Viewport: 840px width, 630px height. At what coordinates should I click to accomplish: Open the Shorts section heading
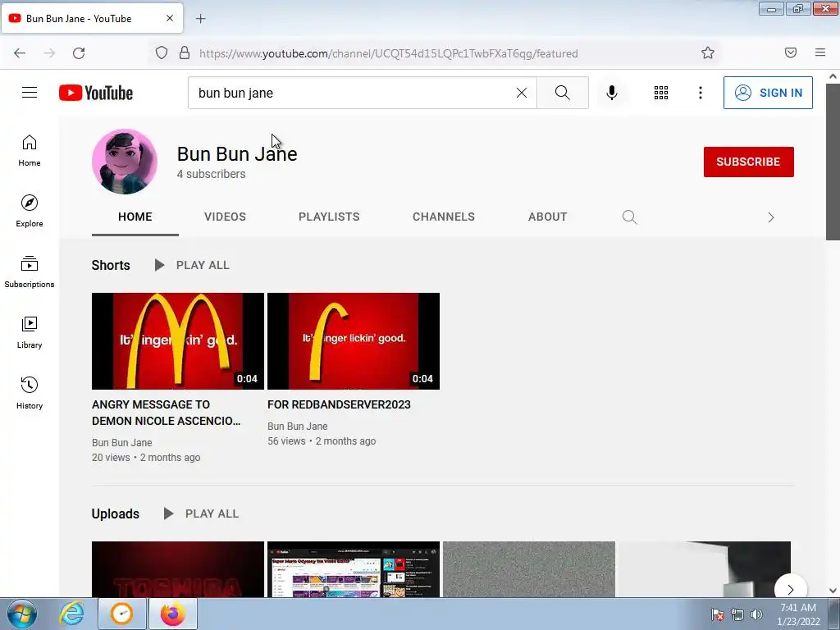click(111, 265)
